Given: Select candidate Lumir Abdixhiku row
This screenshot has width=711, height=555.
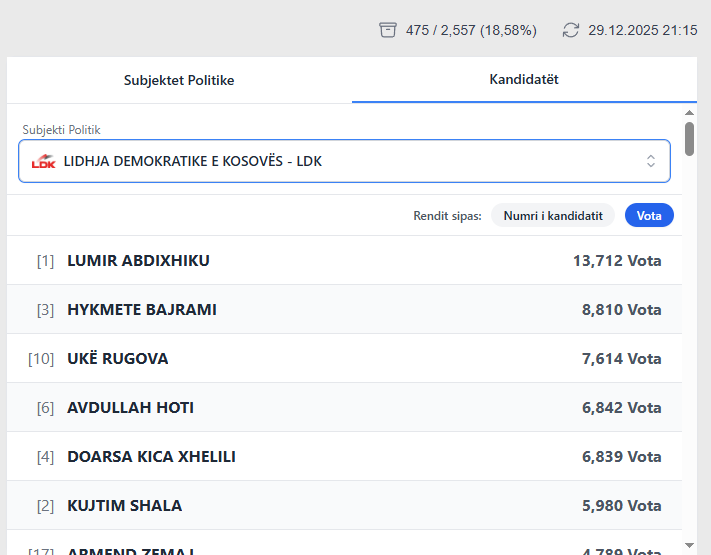Looking at the screenshot, I should tap(345, 261).
